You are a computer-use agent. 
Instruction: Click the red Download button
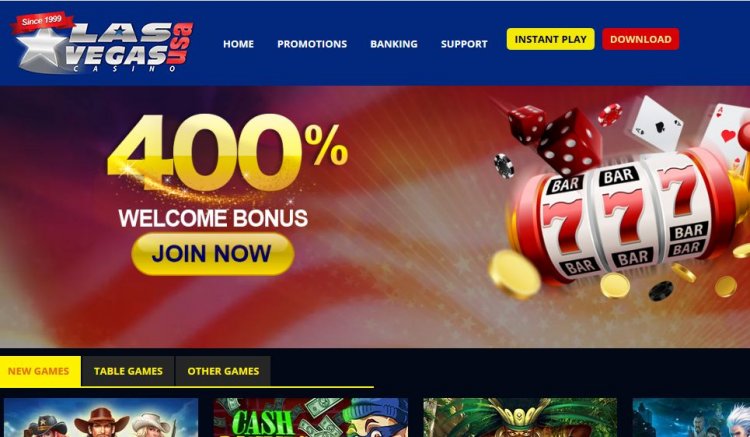(640, 39)
